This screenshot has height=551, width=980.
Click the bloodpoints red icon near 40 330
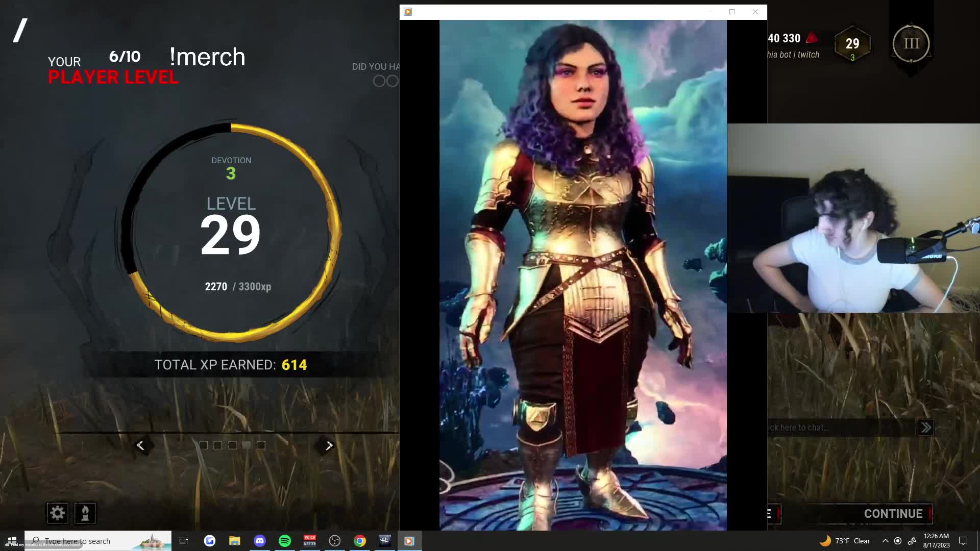point(812,38)
